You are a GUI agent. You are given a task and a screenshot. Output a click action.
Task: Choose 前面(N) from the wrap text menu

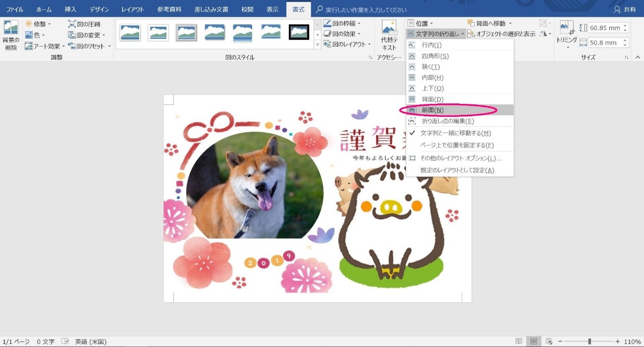pos(432,110)
